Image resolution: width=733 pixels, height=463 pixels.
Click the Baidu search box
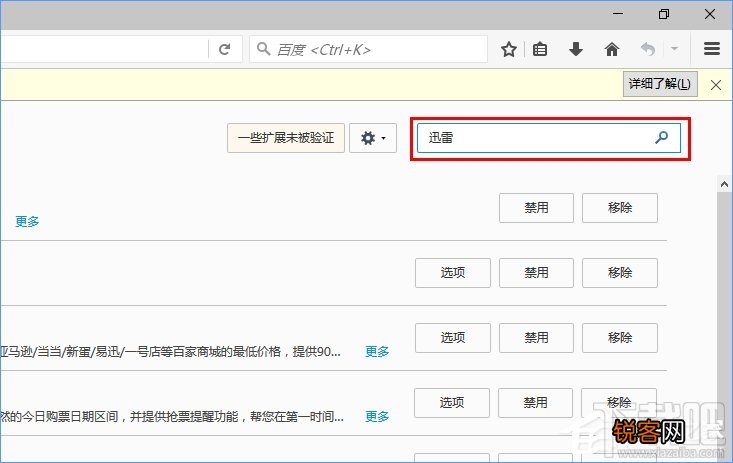tap(368, 49)
